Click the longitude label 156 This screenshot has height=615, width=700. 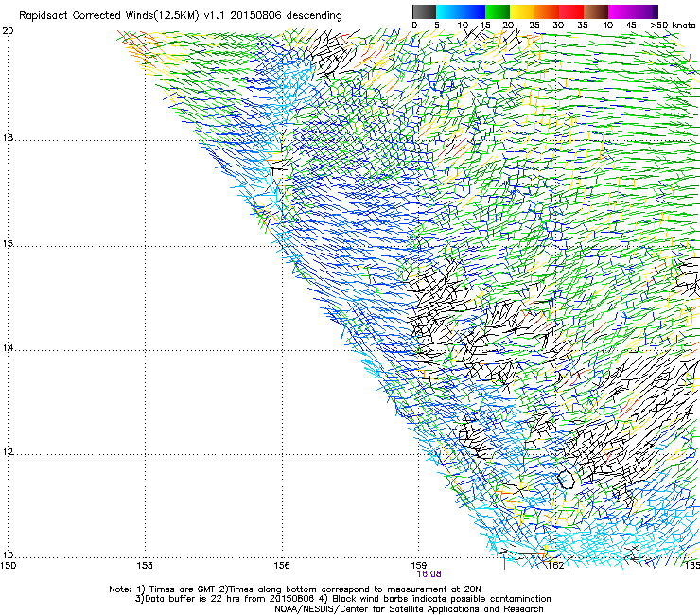tap(282, 566)
